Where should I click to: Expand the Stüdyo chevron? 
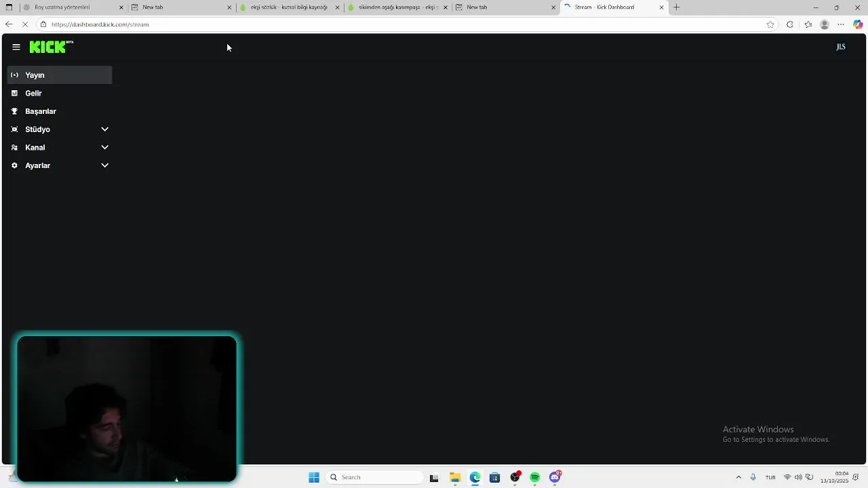(104, 129)
